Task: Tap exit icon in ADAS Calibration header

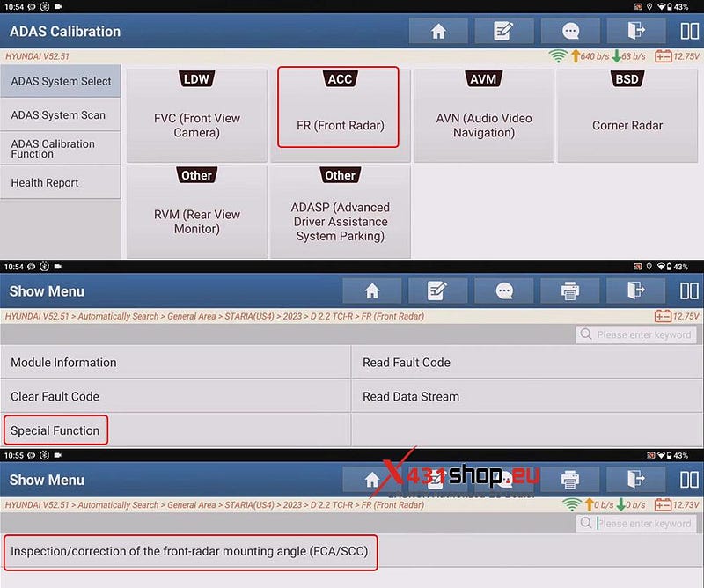Action: 635,31
